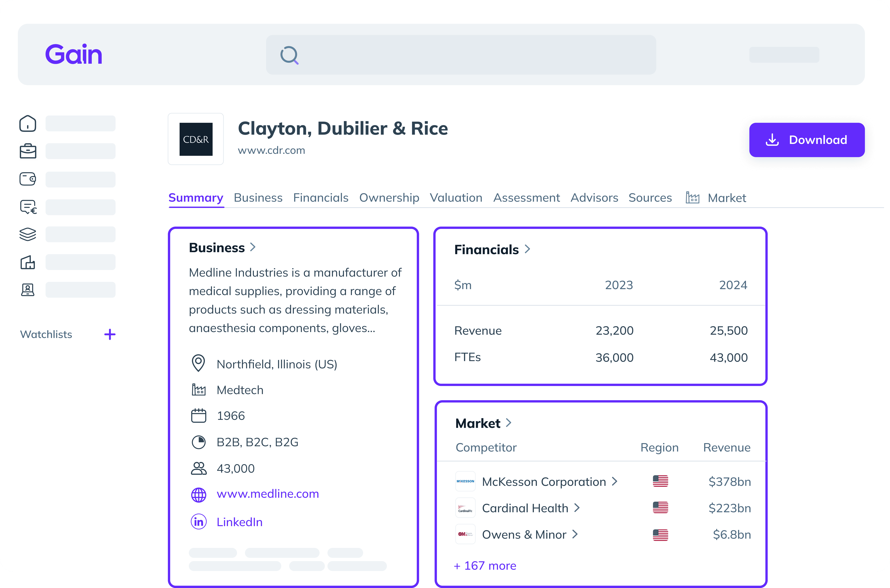Open the briefcase icon in sidebar
Image resolution: width=890 pixels, height=588 pixels.
tap(28, 151)
